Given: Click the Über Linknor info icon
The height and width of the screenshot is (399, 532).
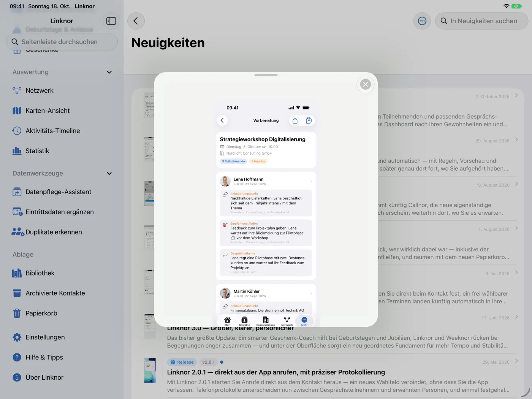Looking at the screenshot, I should 17,378.
